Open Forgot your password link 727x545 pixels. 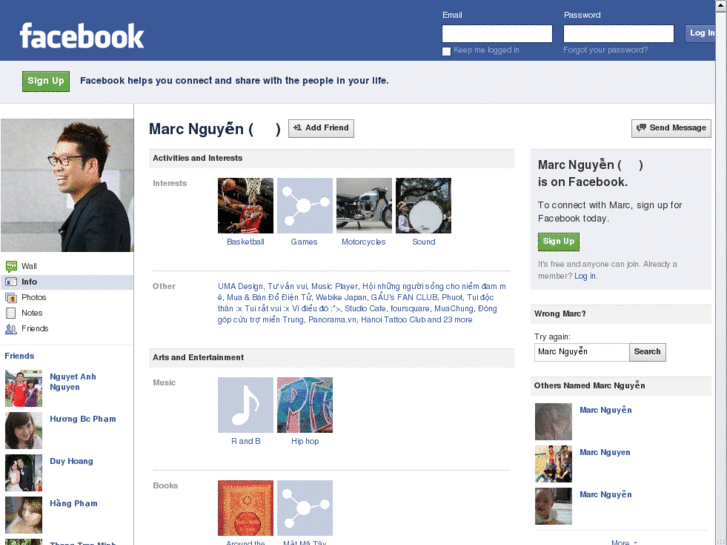pyautogui.click(x=606, y=50)
